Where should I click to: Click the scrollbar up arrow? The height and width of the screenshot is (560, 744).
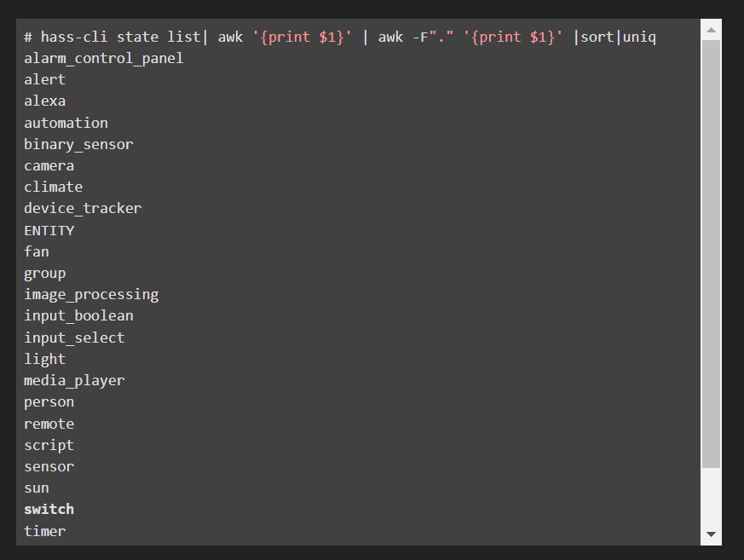(x=711, y=30)
